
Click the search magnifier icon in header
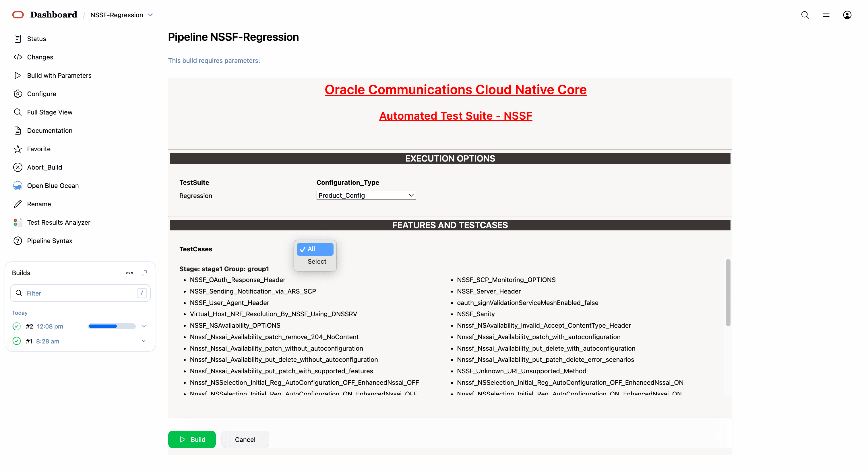tap(805, 15)
